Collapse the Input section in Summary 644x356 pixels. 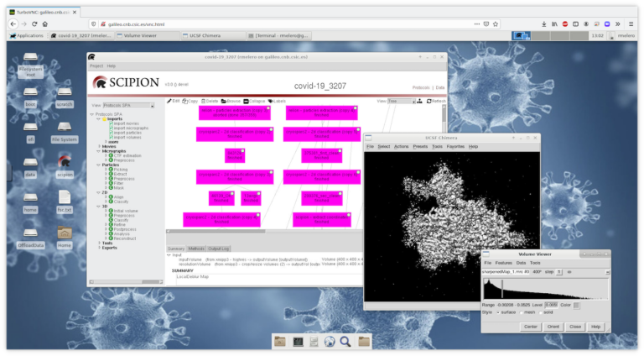click(x=169, y=255)
